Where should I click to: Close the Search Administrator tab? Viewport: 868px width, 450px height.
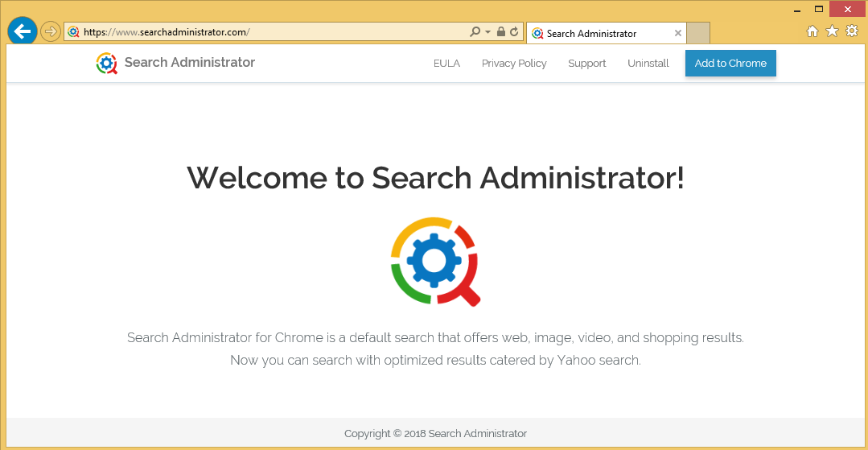pos(677,33)
